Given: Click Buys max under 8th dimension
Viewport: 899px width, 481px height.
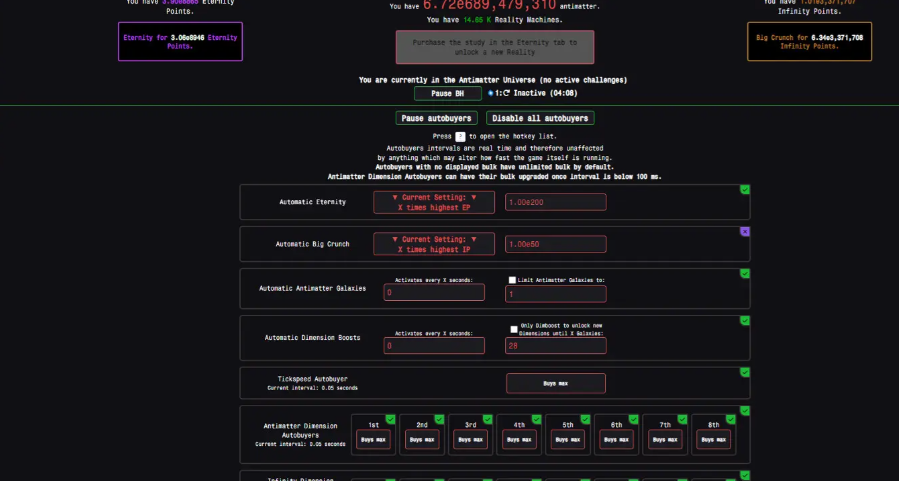Looking at the screenshot, I should pyautogui.click(x=714, y=440).
